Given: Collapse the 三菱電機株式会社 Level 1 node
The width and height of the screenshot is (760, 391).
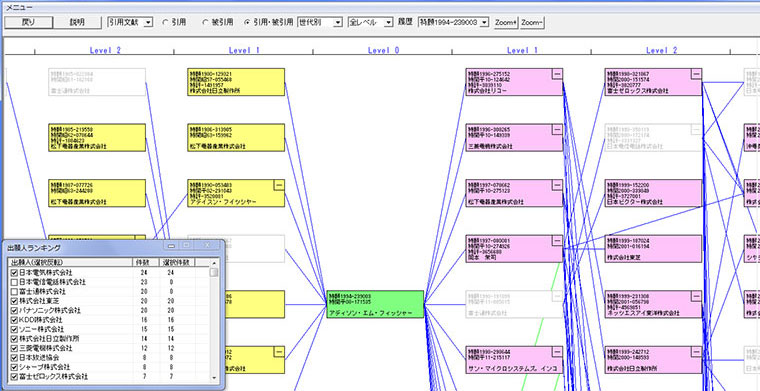Looking at the screenshot, I should tap(557, 129).
